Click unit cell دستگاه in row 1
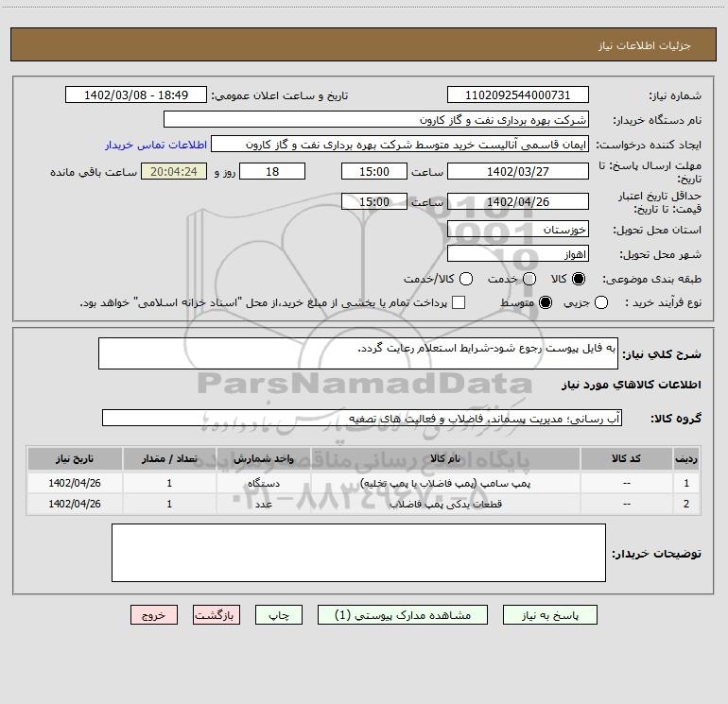Screen dimensions: 728x704 click(263, 483)
